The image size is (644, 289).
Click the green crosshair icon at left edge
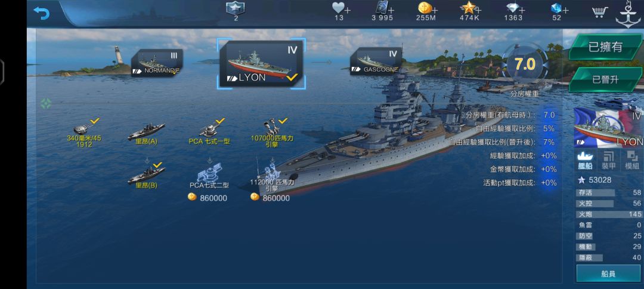45,103
